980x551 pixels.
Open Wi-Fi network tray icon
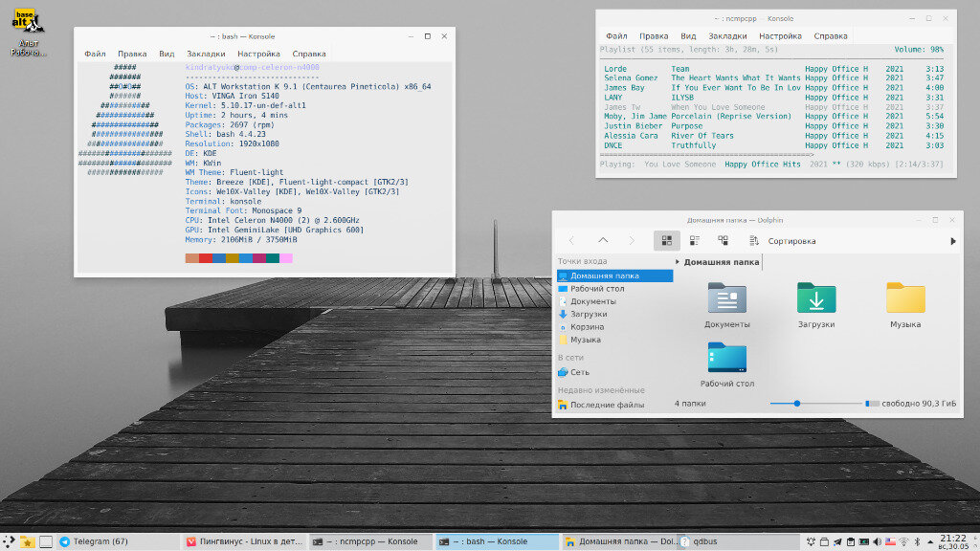pyautogui.click(x=903, y=541)
